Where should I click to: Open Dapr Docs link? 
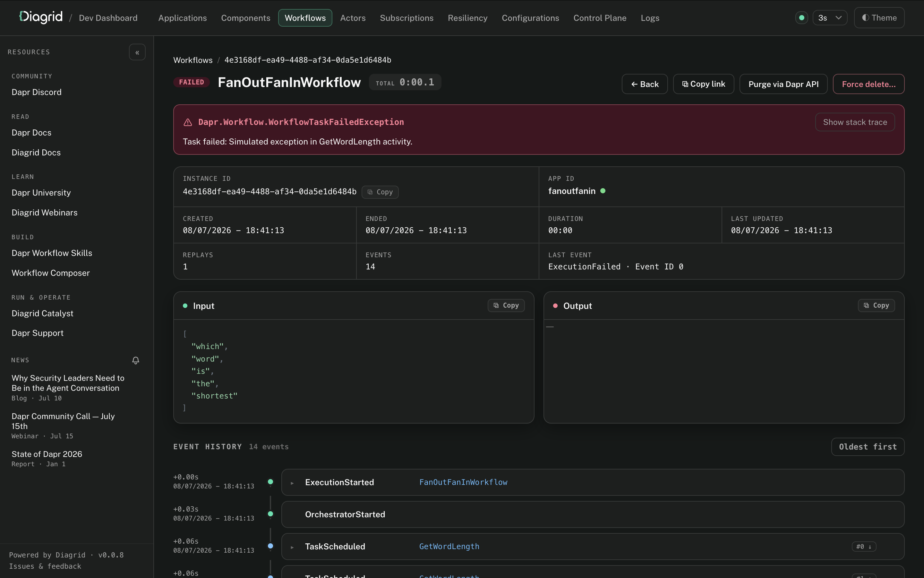point(31,133)
